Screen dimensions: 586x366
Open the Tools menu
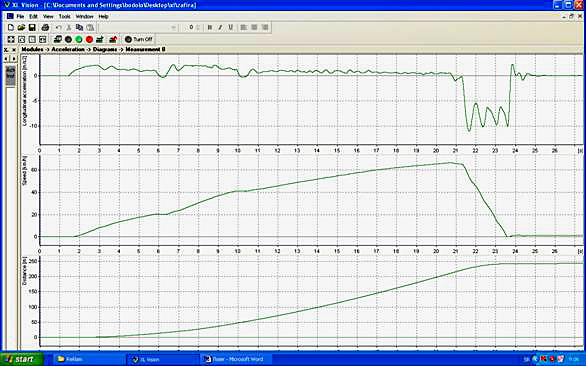[65, 16]
